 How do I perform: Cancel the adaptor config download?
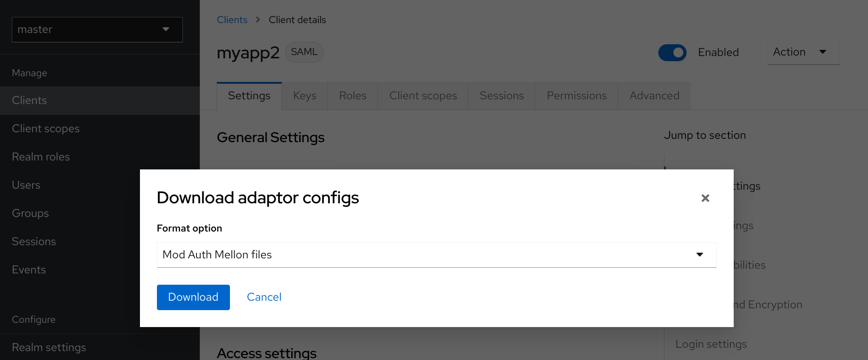[264, 297]
